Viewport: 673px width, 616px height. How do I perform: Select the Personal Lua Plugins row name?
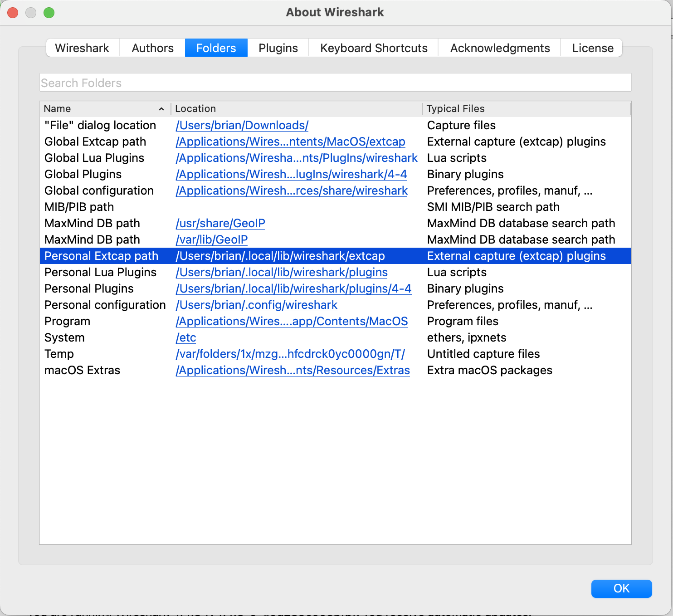click(101, 272)
